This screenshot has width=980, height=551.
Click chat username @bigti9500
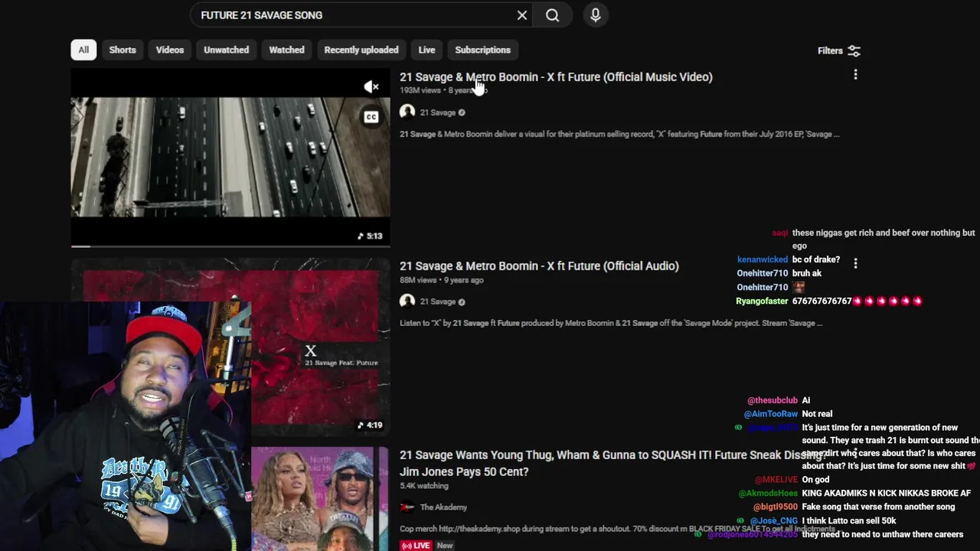pos(775,507)
